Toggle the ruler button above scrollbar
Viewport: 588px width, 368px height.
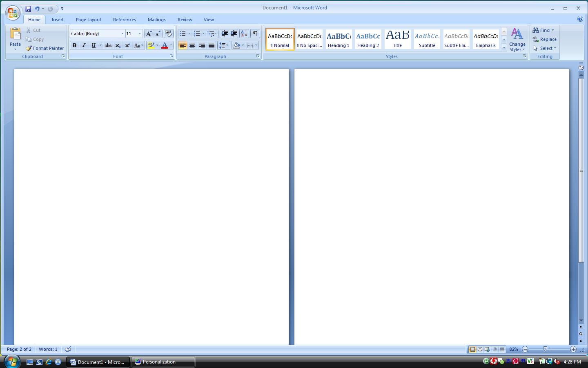(x=581, y=67)
